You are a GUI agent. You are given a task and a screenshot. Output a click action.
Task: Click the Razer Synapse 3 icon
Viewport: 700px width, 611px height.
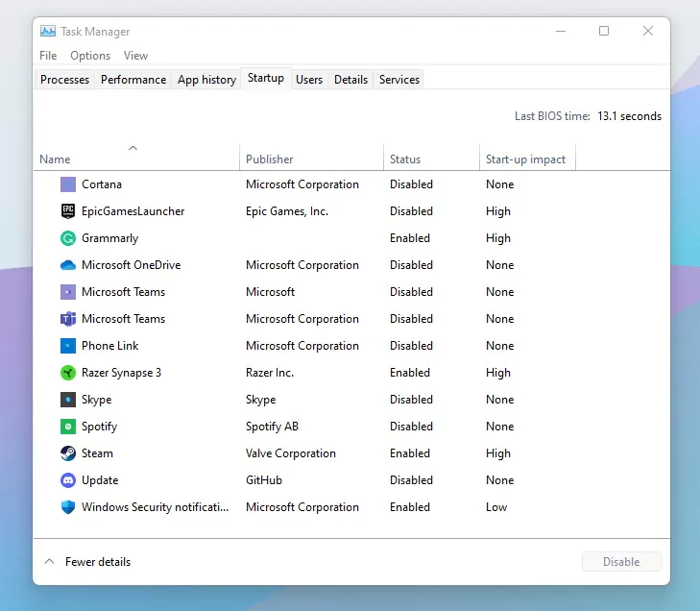click(68, 373)
